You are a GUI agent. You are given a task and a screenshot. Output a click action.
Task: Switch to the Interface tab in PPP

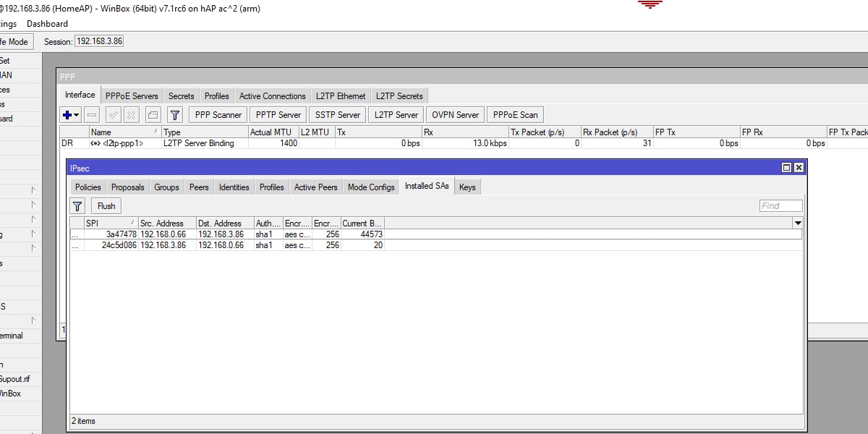click(80, 95)
